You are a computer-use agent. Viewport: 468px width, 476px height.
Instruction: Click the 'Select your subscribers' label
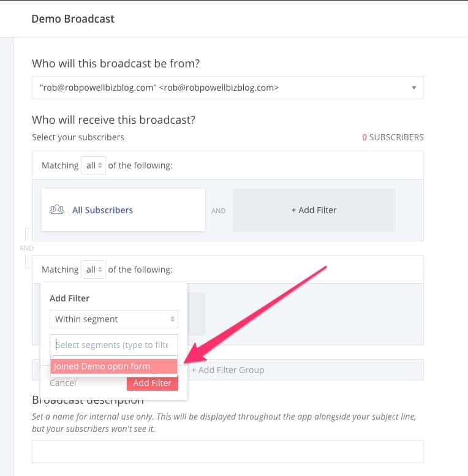[x=78, y=137]
